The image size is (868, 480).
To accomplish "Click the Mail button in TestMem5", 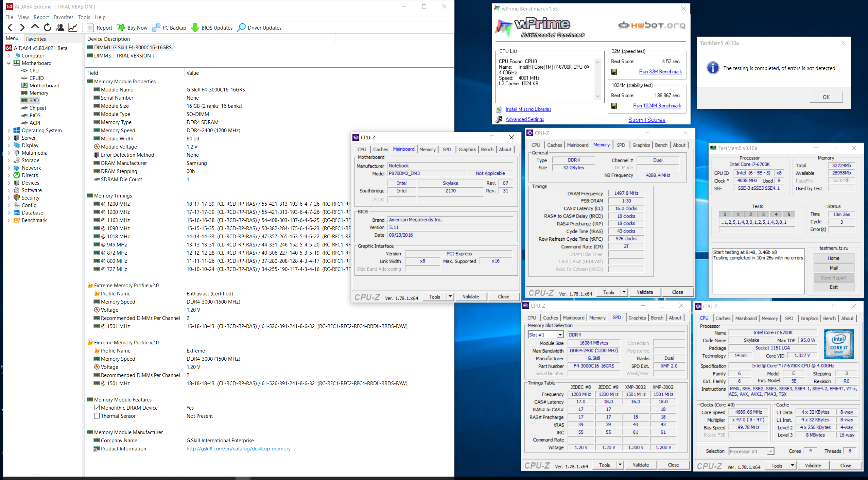I will (x=833, y=268).
